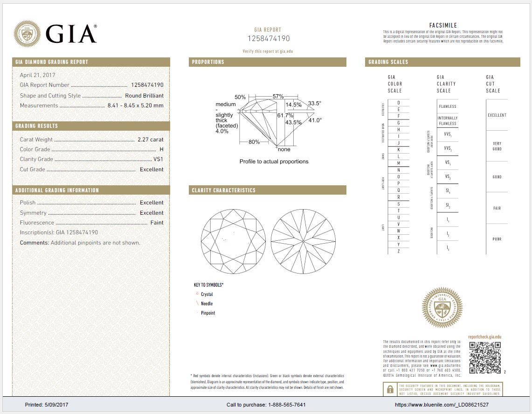This screenshot has width=532, height=414.
Task: Click the Z grade on color scale
Action: 398,251
